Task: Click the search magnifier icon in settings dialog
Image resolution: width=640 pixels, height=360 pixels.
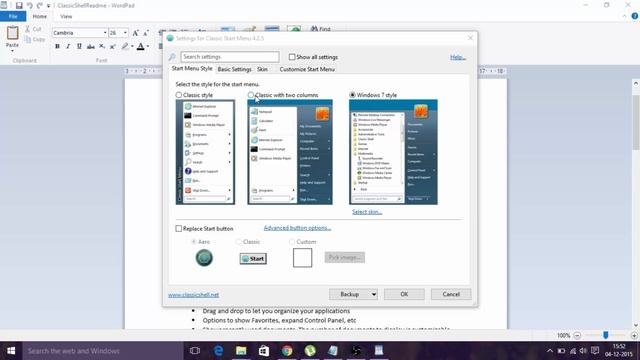Action: click(172, 57)
